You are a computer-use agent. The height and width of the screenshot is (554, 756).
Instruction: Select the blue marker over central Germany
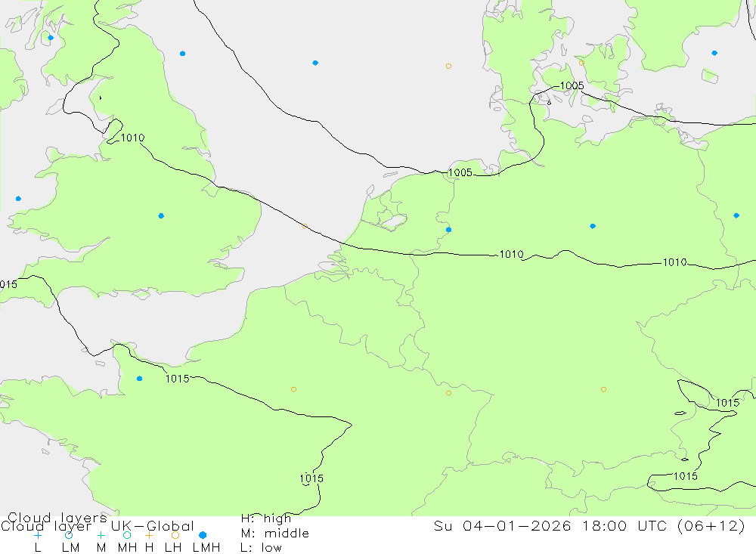click(x=593, y=226)
